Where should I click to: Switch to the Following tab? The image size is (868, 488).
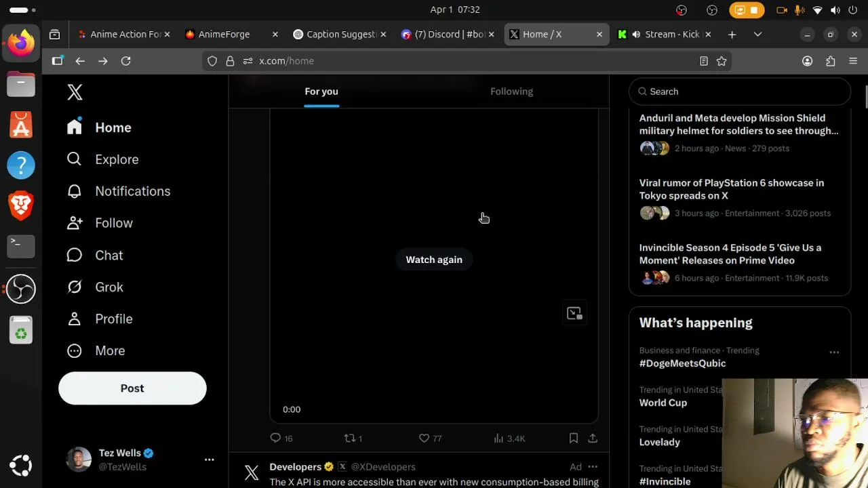[x=511, y=91]
